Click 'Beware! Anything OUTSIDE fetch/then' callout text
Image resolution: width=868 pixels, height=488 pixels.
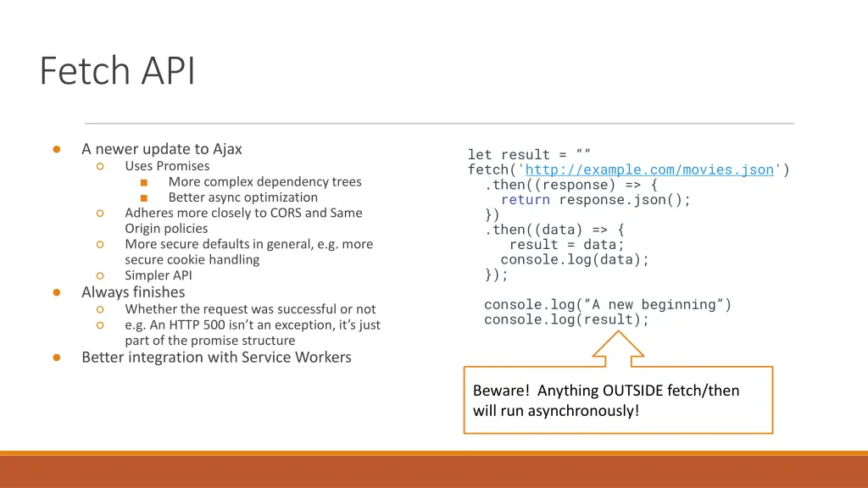pos(606,401)
